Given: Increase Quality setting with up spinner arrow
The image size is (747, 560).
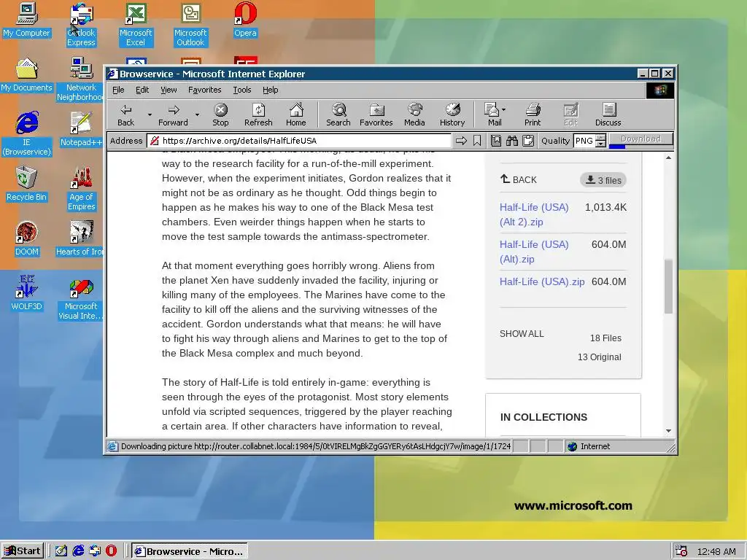Looking at the screenshot, I should [601, 138].
